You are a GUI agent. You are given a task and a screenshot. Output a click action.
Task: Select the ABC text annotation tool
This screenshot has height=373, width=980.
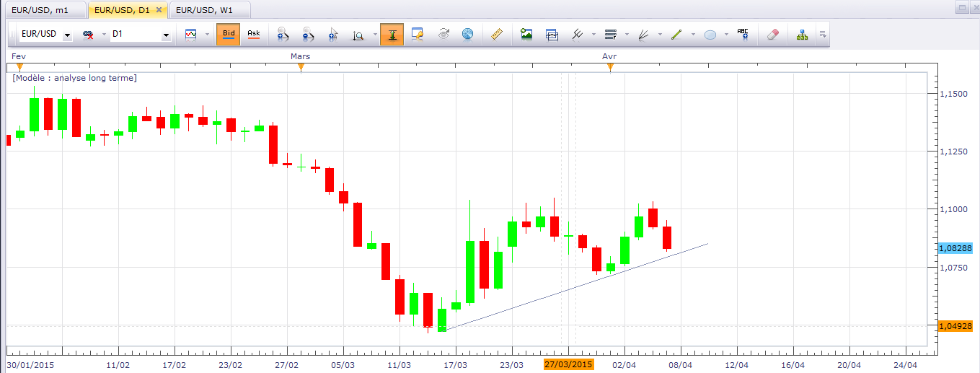pyautogui.click(x=743, y=33)
